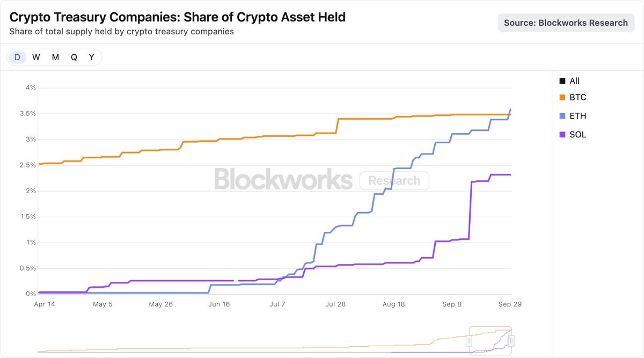Switch to weekly W interval
Screen dimensions: 644x358
click(36, 57)
